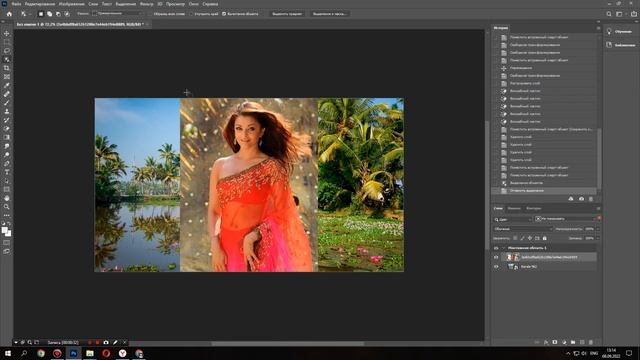
Task: Select the Frame tool
Action: pyautogui.click(x=7, y=77)
